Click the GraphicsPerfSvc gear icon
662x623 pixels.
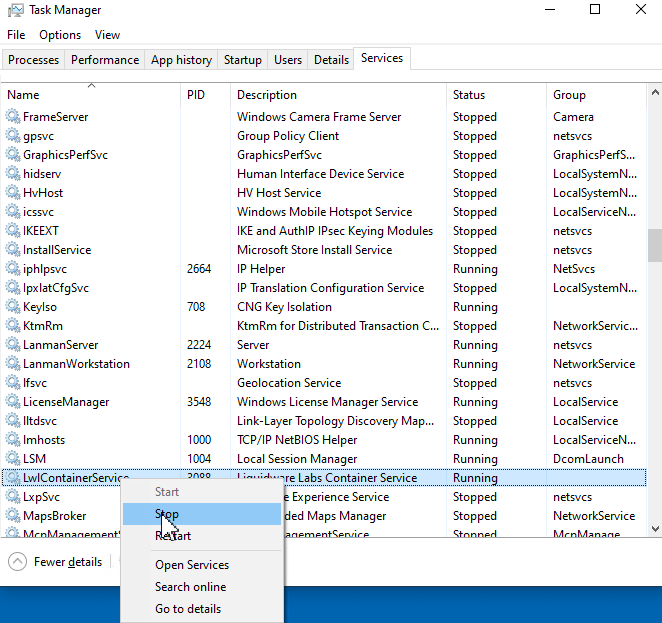point(13,154)
